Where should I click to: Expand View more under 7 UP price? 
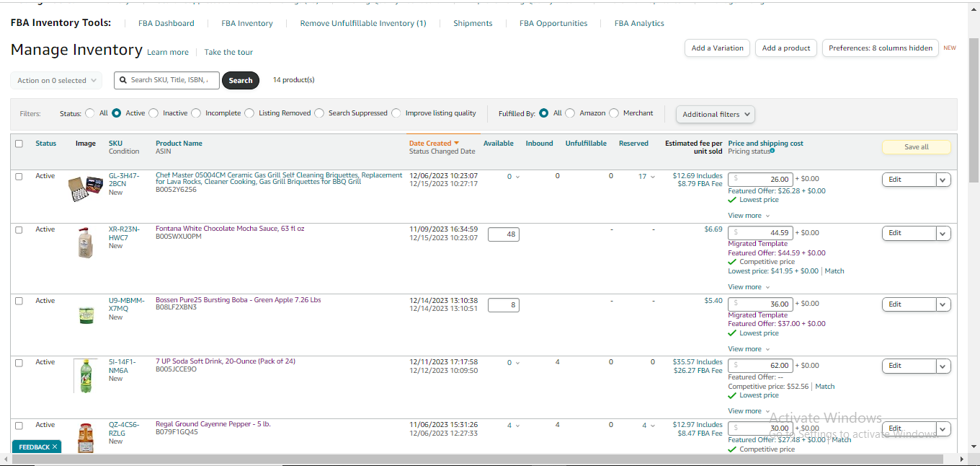click(749, 411)
